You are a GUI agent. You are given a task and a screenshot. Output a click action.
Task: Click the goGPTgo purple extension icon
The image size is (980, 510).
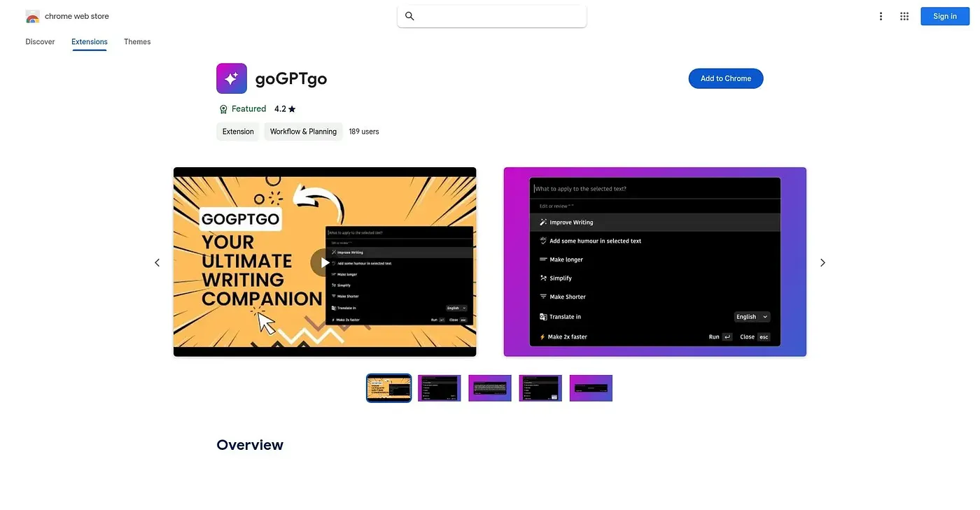click(x=232, y=78)
